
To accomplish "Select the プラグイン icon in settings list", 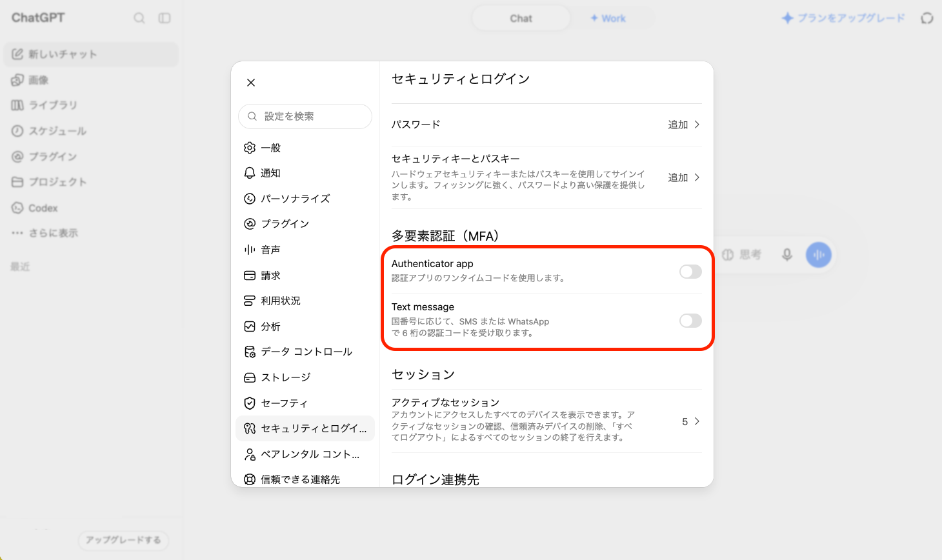I will [x=250, y=224].
